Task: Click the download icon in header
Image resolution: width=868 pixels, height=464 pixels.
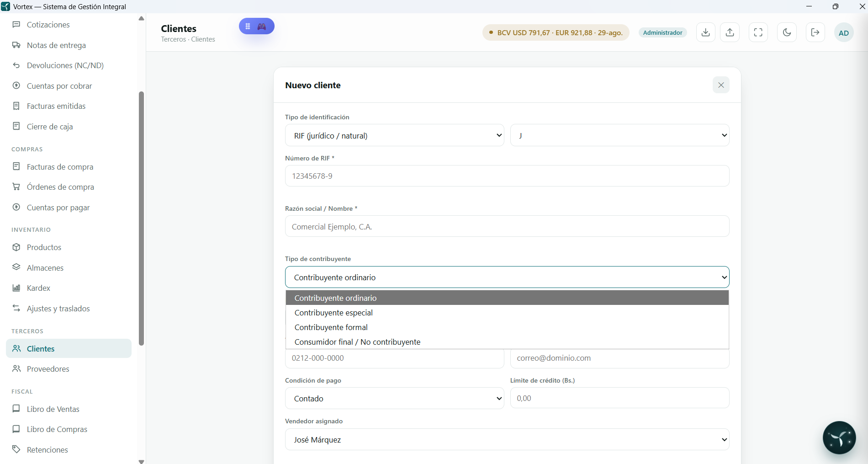Action: point(706,32)
